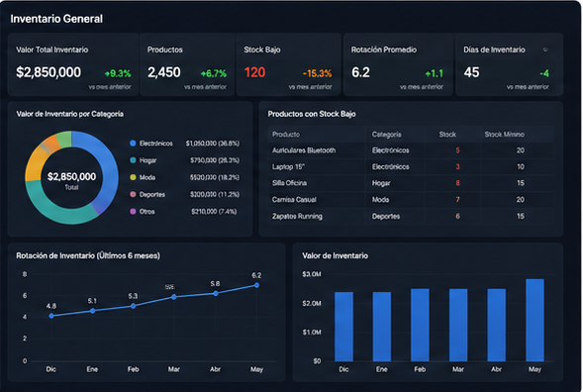Click the teal Hogar legend dot
The width and height of the screenshot is (583, 392).
133,160
